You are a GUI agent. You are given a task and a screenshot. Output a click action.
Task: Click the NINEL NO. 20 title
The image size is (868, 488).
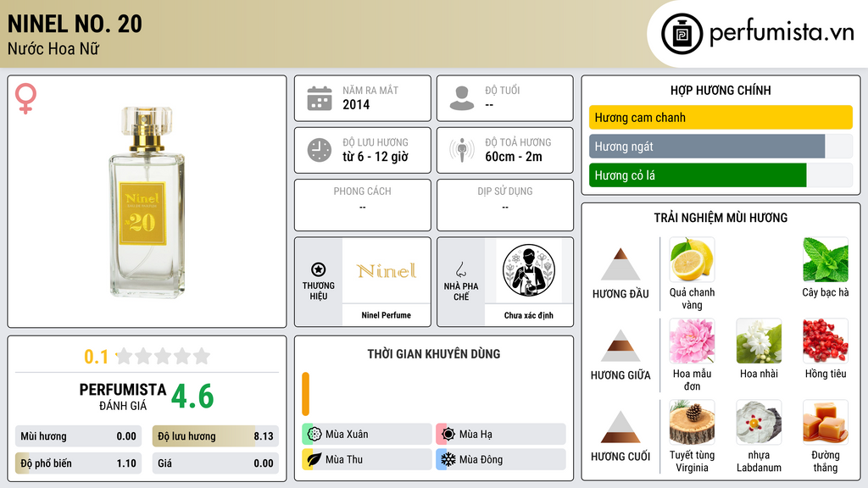click(x=75, y=24)
